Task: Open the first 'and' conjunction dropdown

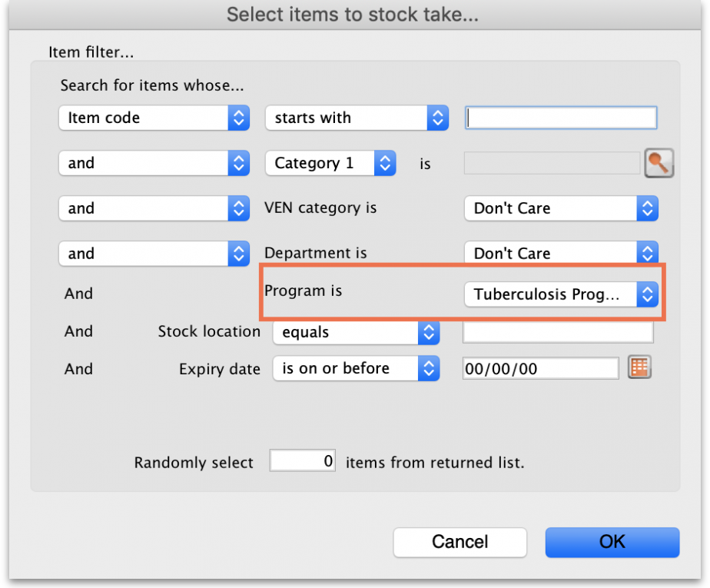Action: tap(154, 163)
